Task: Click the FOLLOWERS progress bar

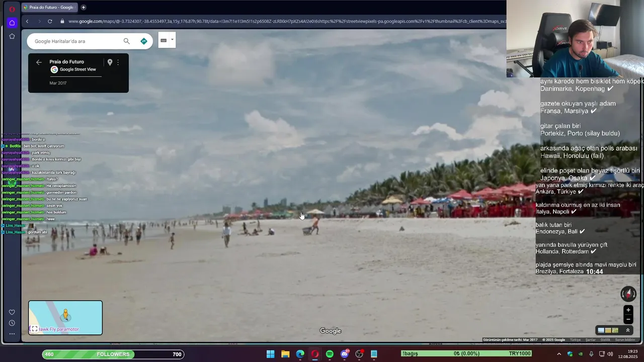Action: 113,354
